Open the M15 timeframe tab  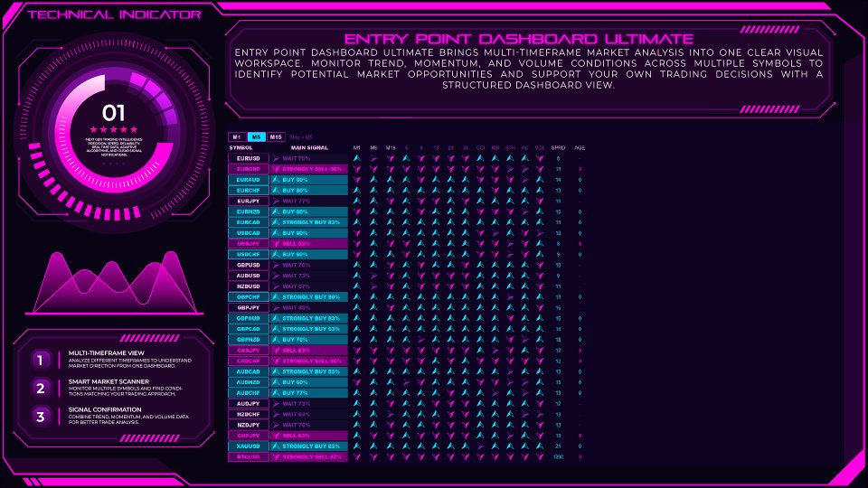276,136
